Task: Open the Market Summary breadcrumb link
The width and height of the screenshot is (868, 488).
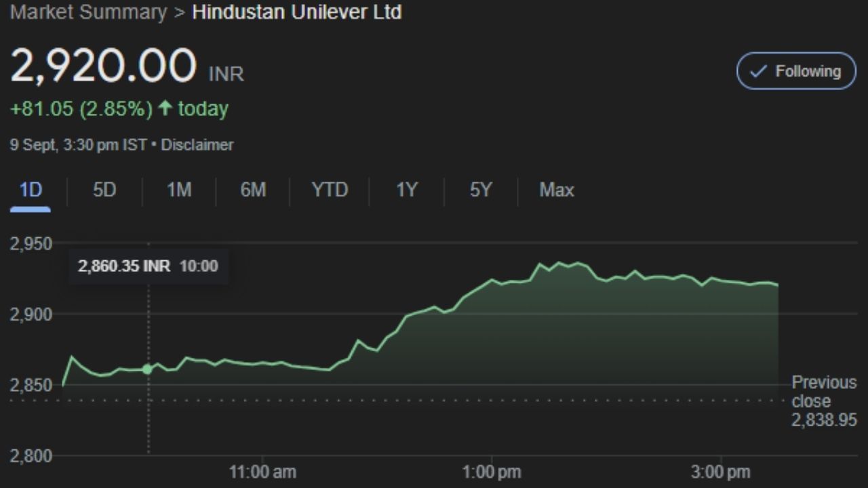Action: (88, 12)
